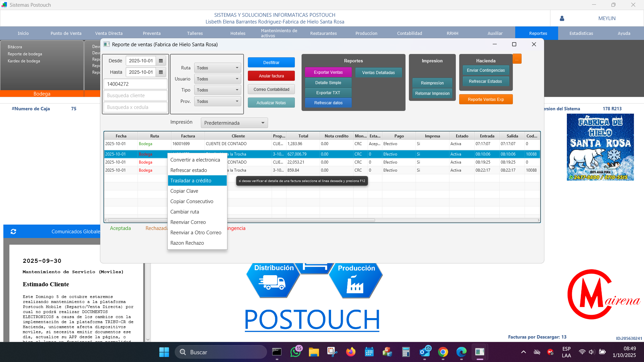This screenshot has height=362, width=644.
Task: Click the small orange ellipsis button
Action: pos(517,59)
